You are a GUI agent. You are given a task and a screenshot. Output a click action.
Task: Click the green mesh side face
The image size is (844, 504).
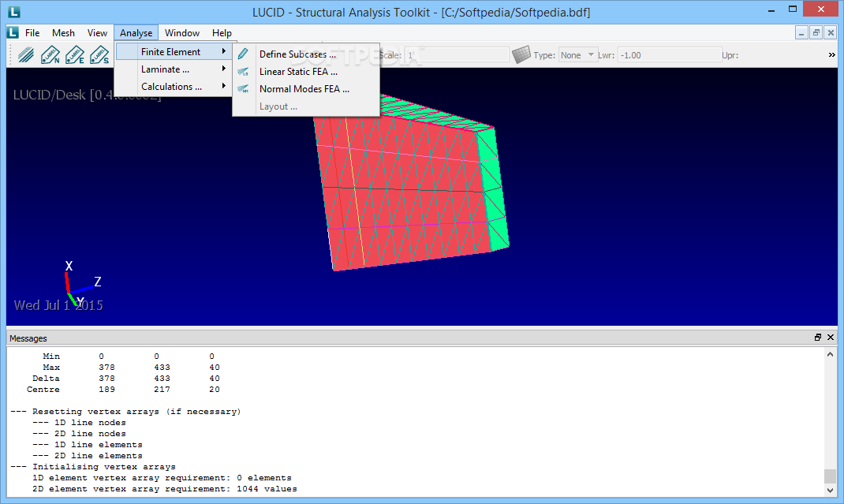pyautogui.click(x=494, y=191)
